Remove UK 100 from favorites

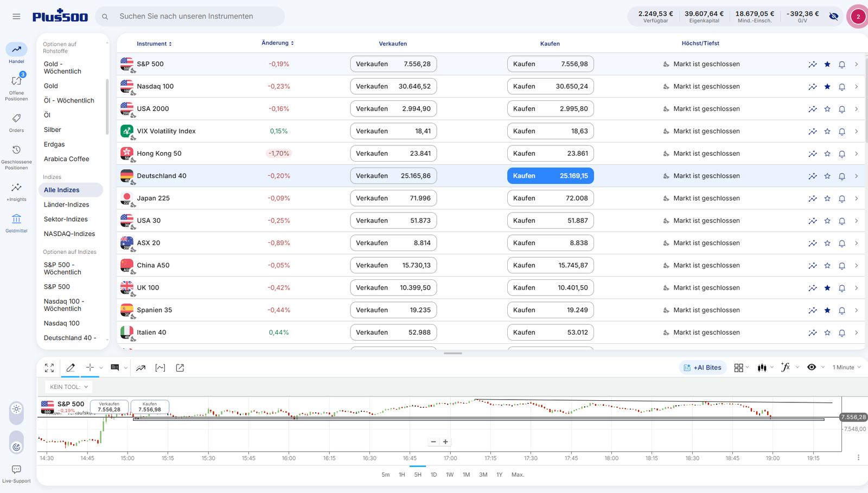point(827,288)
